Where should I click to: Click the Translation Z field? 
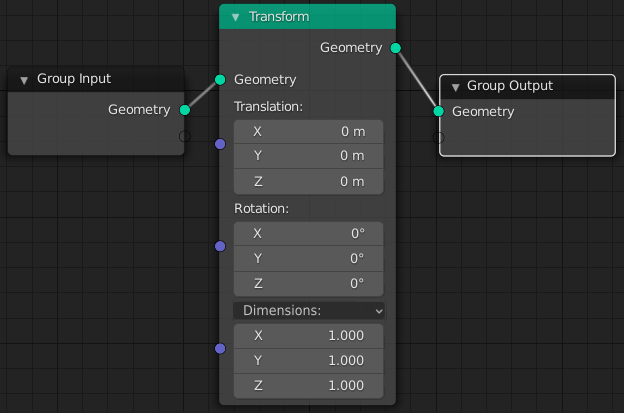pyautogui.click(x=308, y=181)
